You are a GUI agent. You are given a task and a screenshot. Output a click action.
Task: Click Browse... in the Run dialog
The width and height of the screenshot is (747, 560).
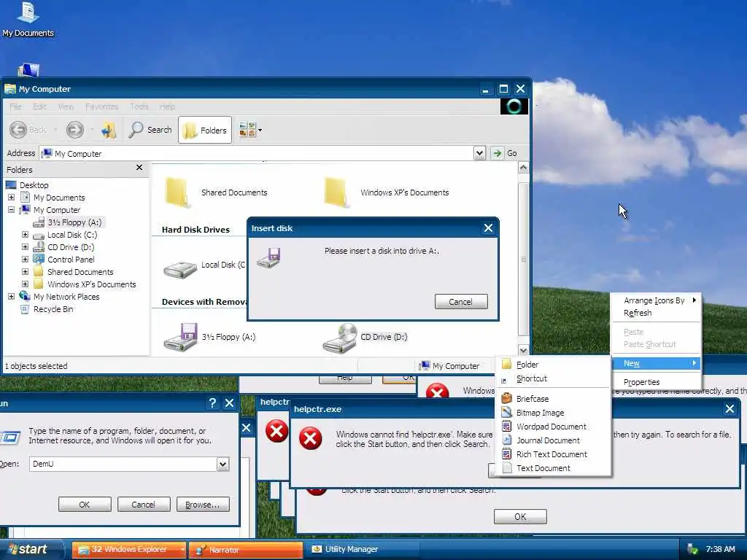point(203,505)
